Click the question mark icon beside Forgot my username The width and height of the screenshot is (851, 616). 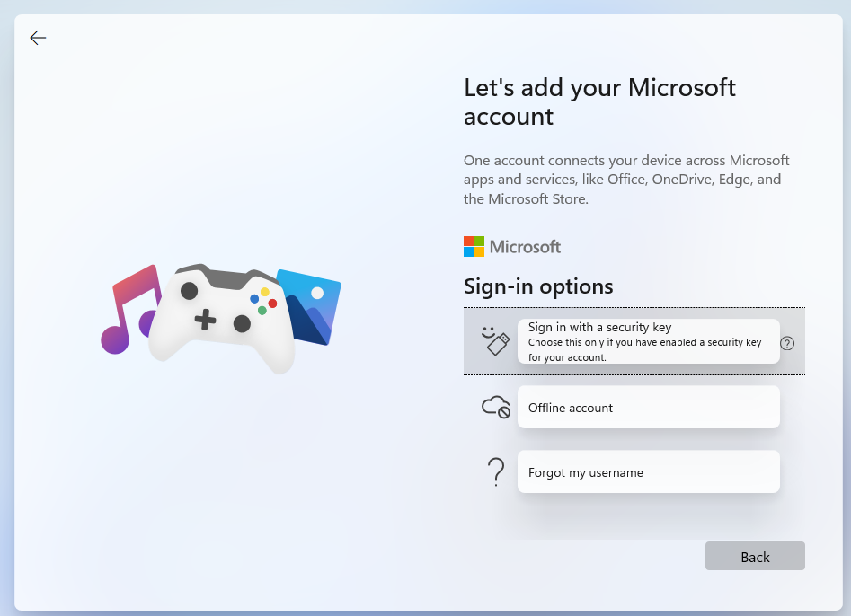click(496, 471)
